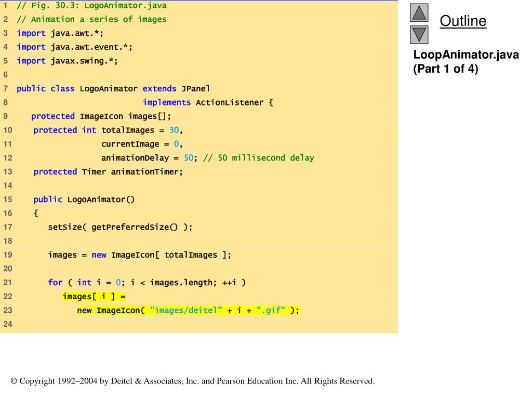532x399 pixels.
Task: Click the 'public LogoAnimator()' constructor line
Action: click(84, 199)
